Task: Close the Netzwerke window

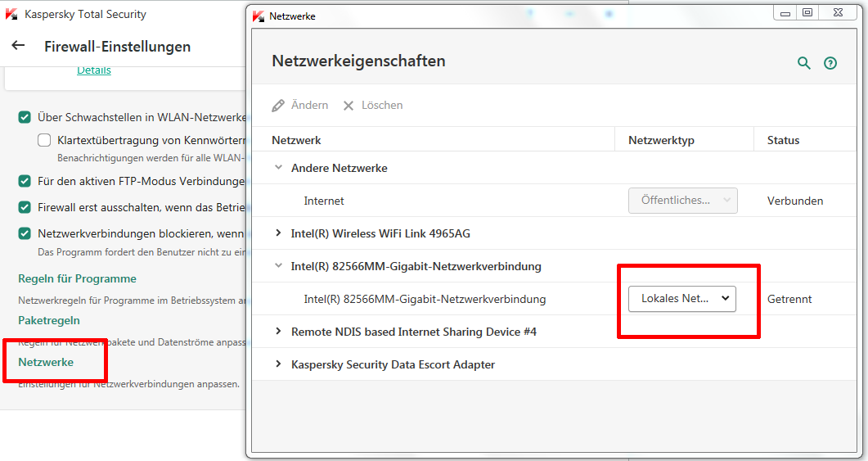Action: coord(838,13)
